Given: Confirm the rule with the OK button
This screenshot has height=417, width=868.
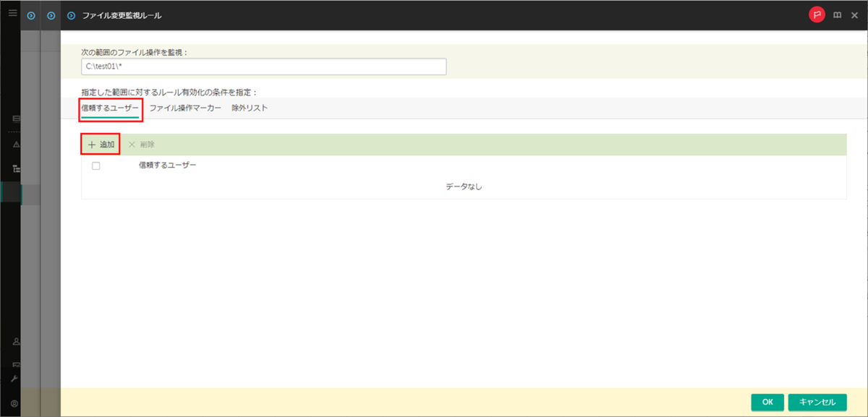Looking at the screenshot, I should pos(767,402).
